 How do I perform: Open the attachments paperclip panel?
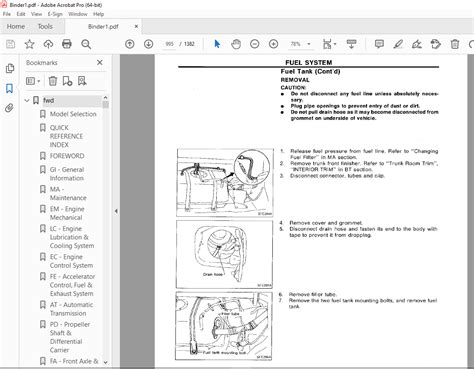pyautogui.click(x=10, y=108)
